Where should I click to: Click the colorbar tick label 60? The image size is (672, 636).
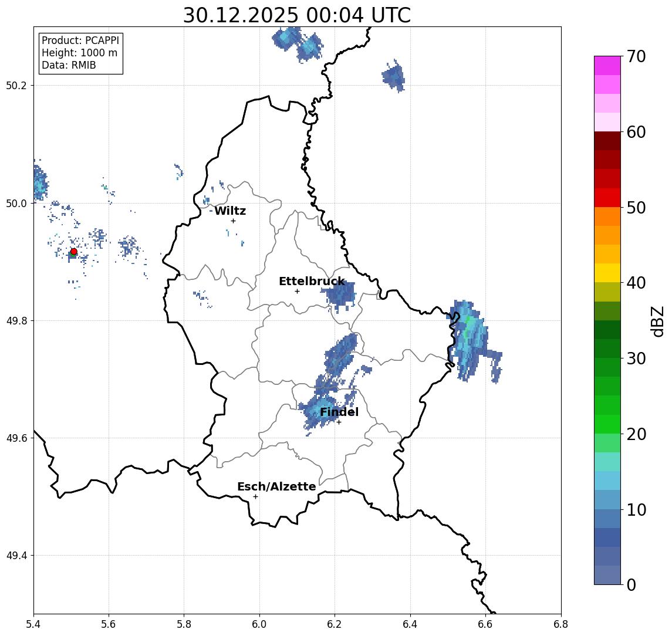(x=636, y=133)
